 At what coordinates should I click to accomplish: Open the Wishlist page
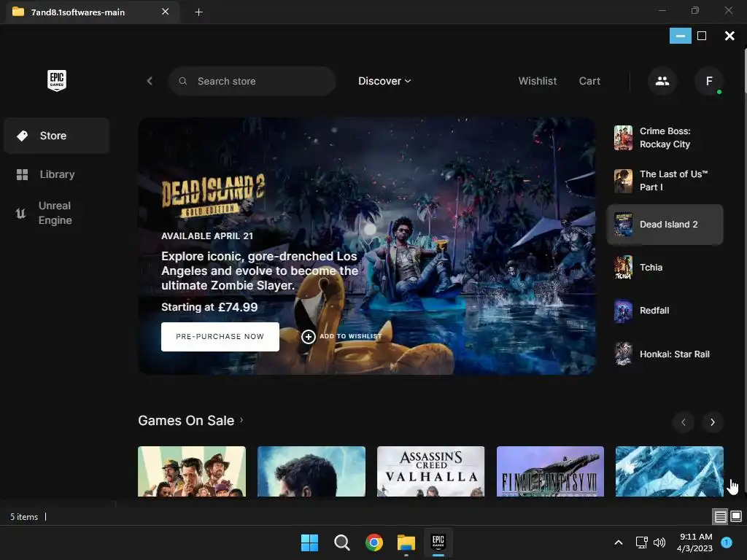click(x=538, y=81)
